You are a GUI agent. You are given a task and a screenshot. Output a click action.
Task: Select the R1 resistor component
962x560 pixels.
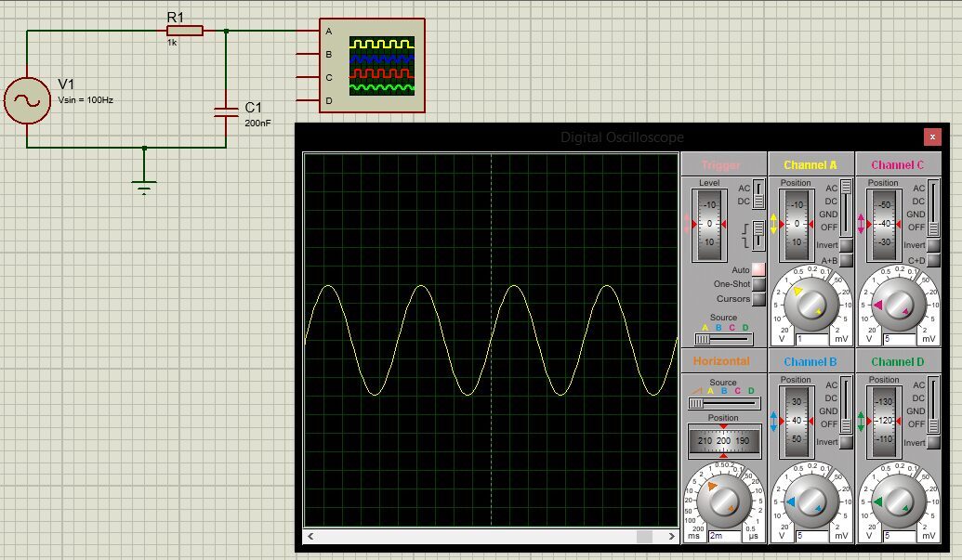[x=185, y=31]
